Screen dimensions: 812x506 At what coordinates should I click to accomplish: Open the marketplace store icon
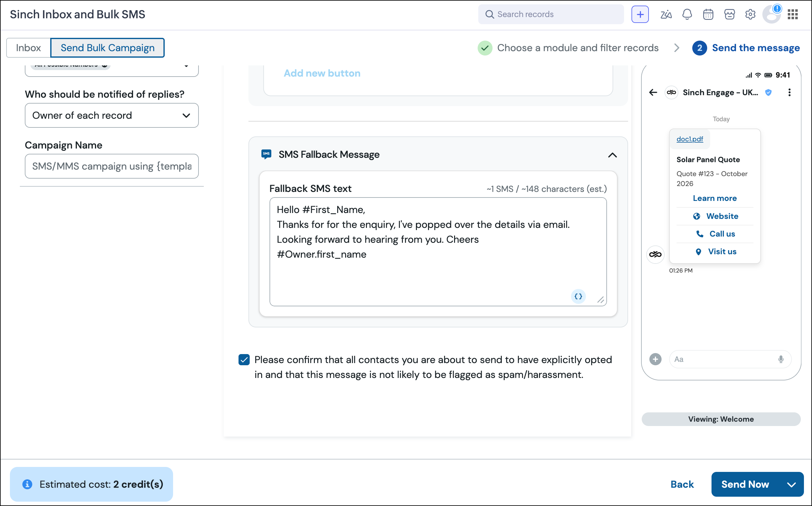(729, 14)
